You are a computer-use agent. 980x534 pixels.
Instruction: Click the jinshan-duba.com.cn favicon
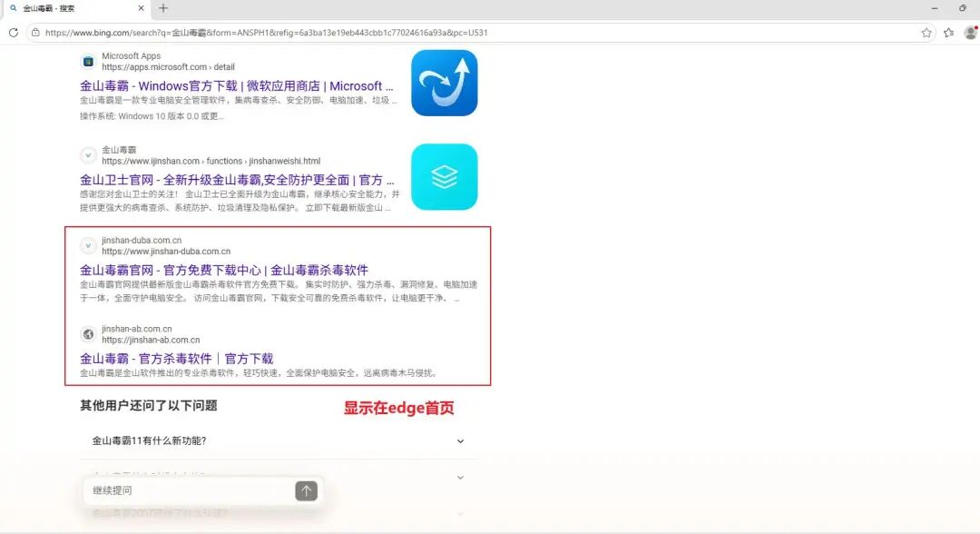click(88, 246)
